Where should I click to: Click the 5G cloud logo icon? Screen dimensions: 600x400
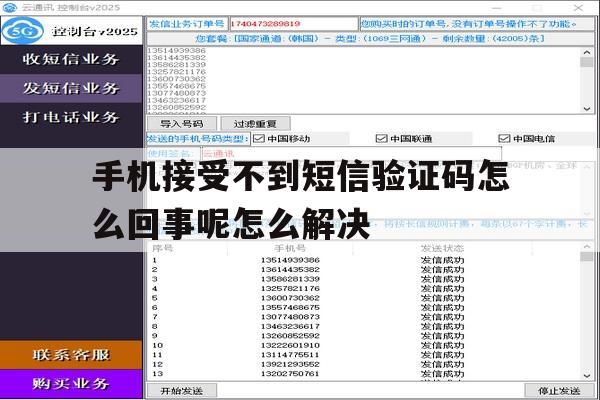point(22,31)
